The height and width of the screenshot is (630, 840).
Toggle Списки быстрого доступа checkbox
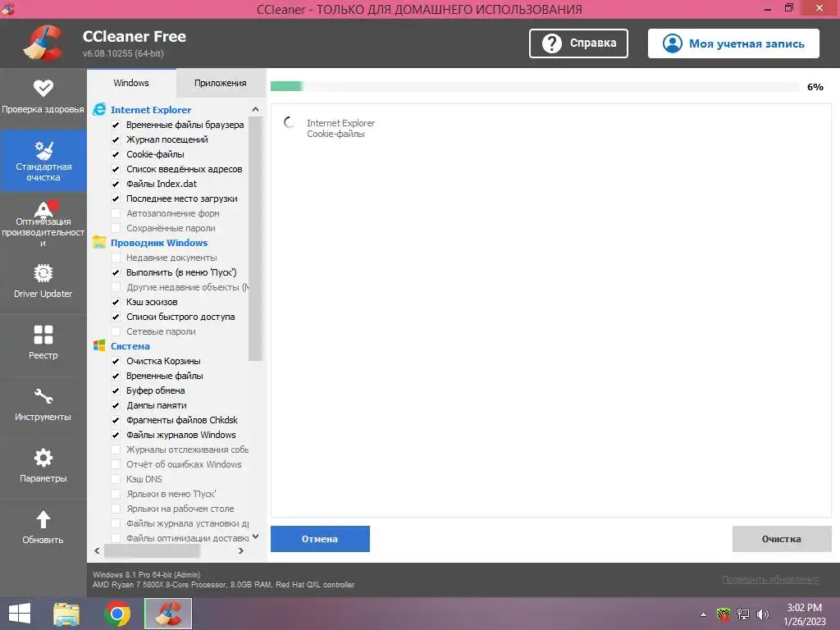pos(116,317)
